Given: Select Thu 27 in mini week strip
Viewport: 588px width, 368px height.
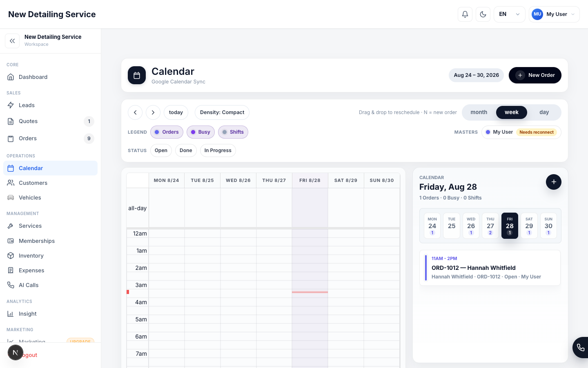Looking at the screenshot, I should click(x=490, y=226).
